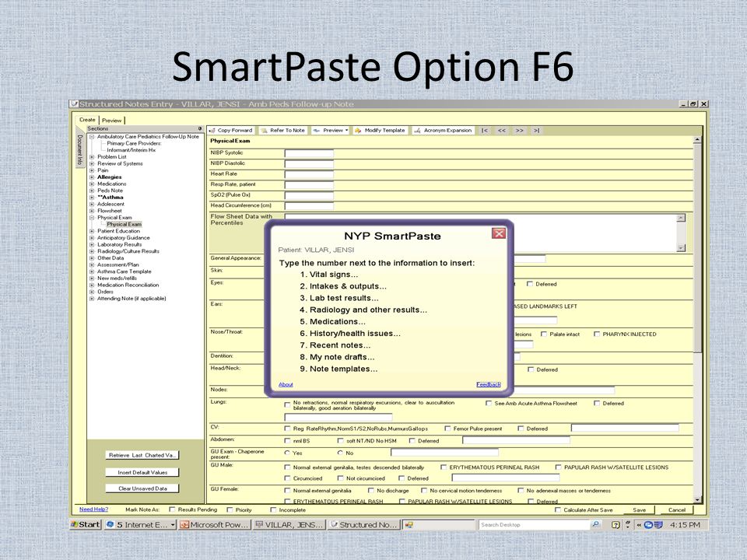This screenshot has width=747, height=560.
Task: Click the Modify Template toolbar button
Action: pos(380,131)
